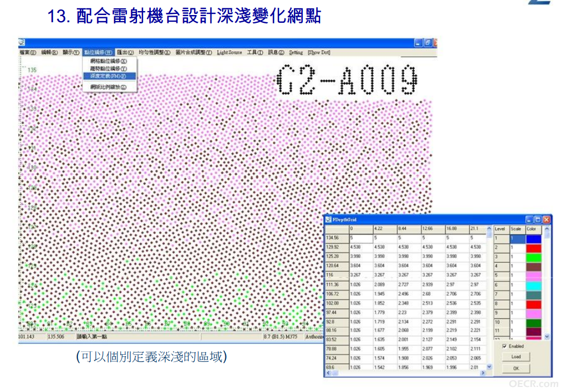Uncheck the Enabled checkbox
This screenshot has height=392, width=565.
pos(504,346)
